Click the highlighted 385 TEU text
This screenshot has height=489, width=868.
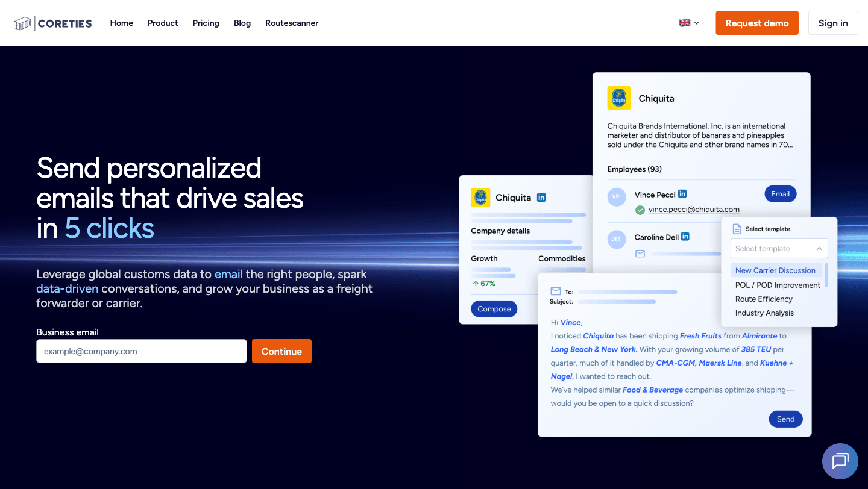[x=756, y=349]
